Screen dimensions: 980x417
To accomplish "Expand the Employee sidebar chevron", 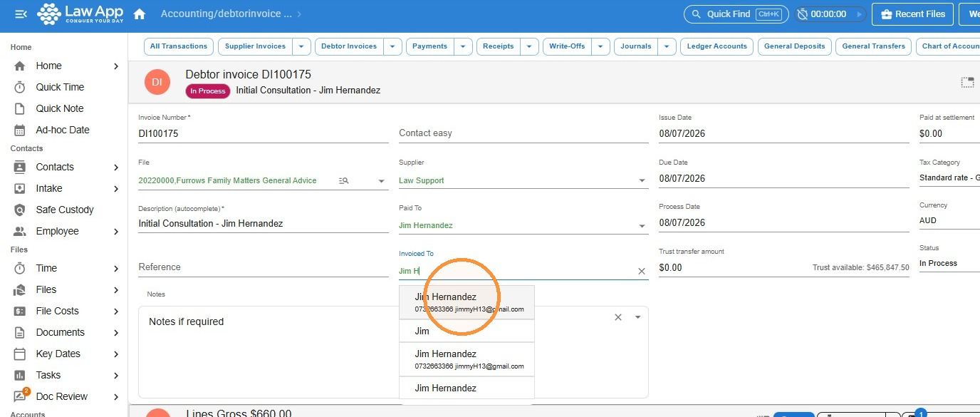I will tap(116, 231).
